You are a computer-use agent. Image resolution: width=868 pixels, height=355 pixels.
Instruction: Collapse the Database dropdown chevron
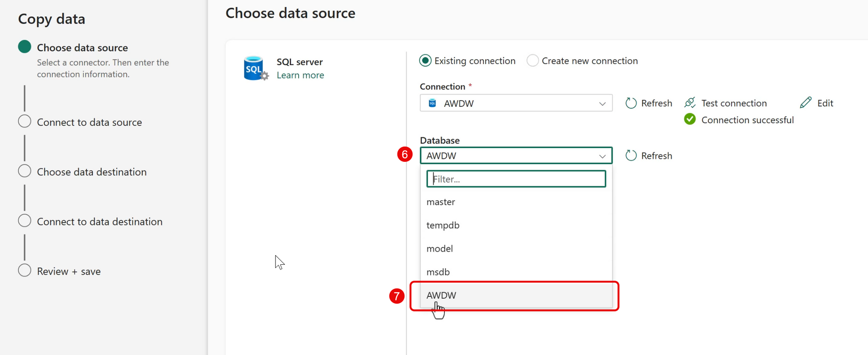coord(602,156)
